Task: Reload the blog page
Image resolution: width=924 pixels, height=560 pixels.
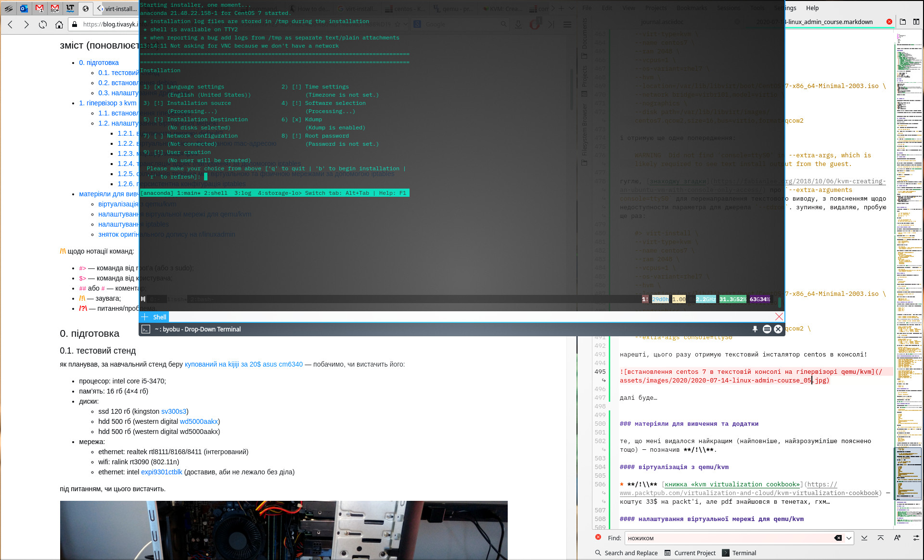Action: click(43, 25)
